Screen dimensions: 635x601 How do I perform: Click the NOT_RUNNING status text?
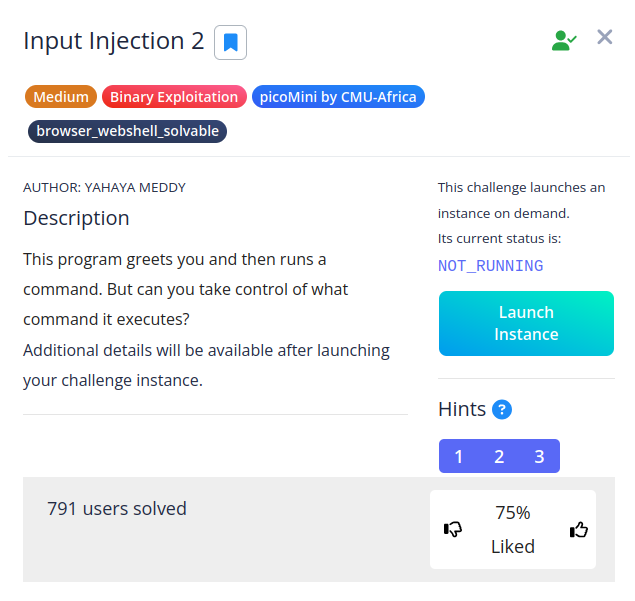[490, 266]
